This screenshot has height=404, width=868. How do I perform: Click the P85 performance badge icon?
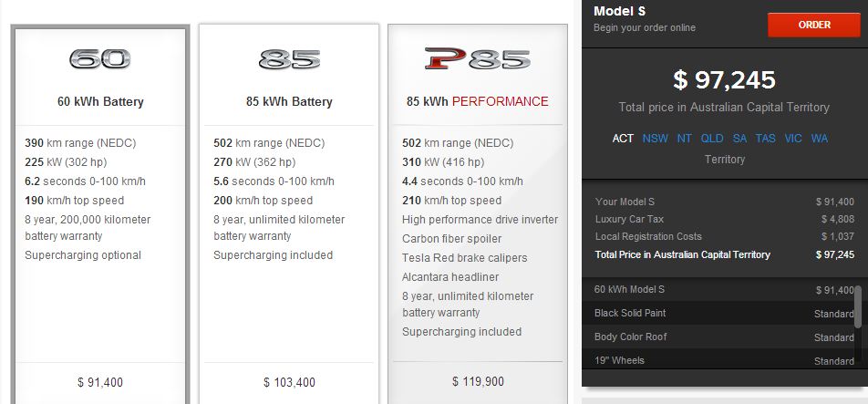pos(477,60)
